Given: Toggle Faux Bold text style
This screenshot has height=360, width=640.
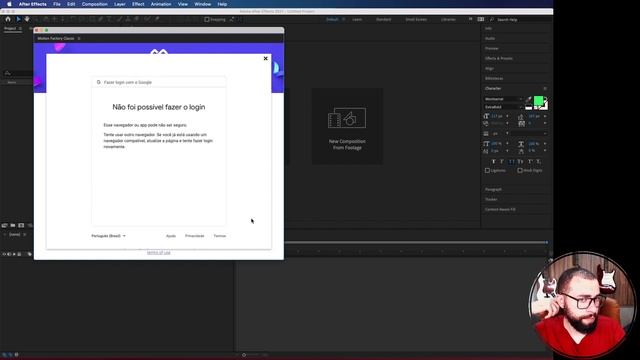Looking at the screenshot, I should click(x=493, y=162).
